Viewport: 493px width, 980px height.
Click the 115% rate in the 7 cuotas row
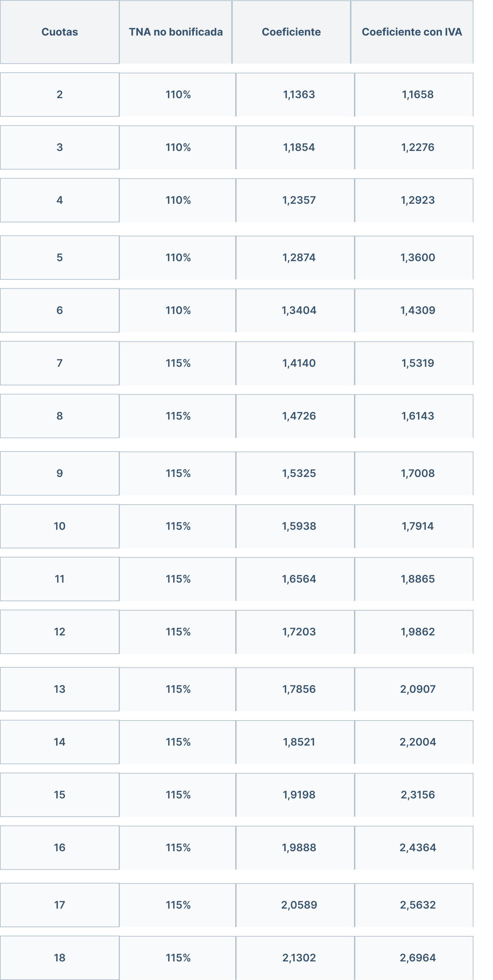178,363
